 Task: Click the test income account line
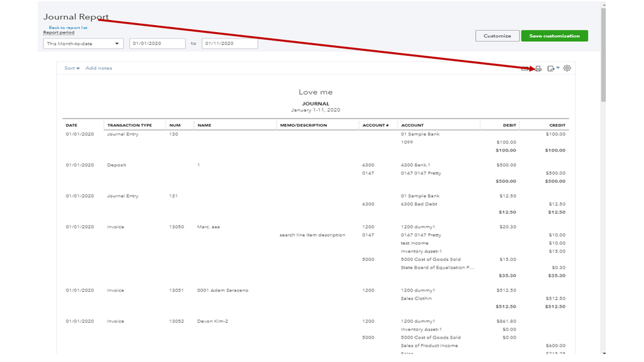(415, 243)
